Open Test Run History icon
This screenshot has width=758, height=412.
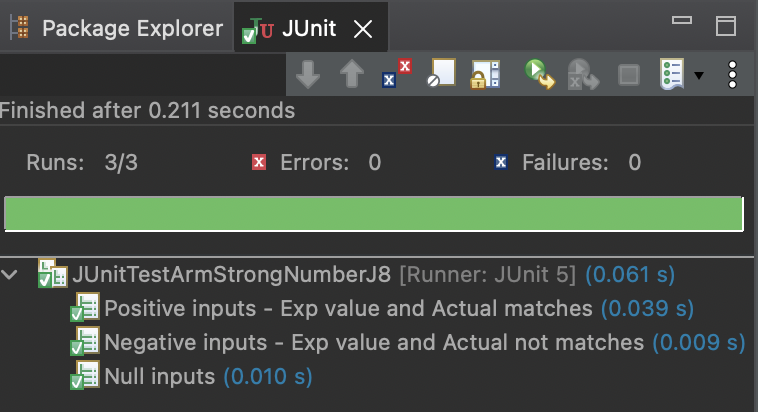tap(670, 75)
